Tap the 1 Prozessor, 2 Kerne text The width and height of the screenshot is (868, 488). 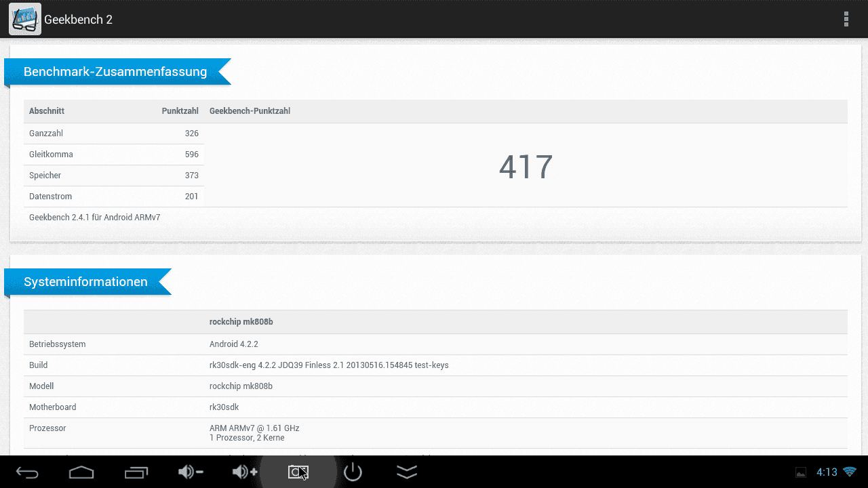pos(247,438)
